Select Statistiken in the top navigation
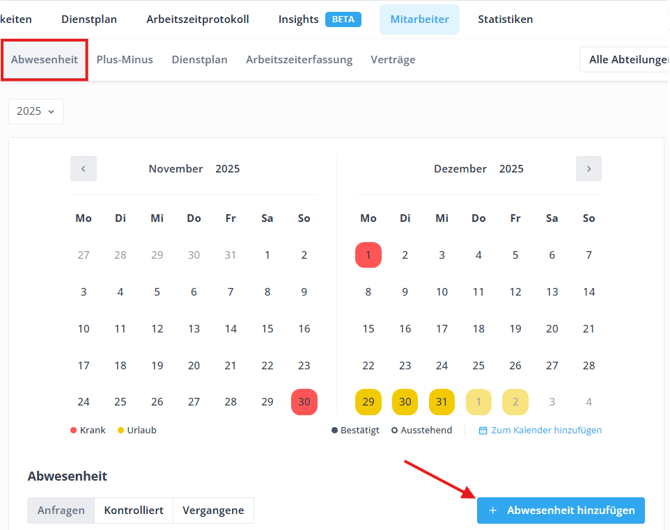The width and height of the screenshot is (670, 530). click(505, 19)
